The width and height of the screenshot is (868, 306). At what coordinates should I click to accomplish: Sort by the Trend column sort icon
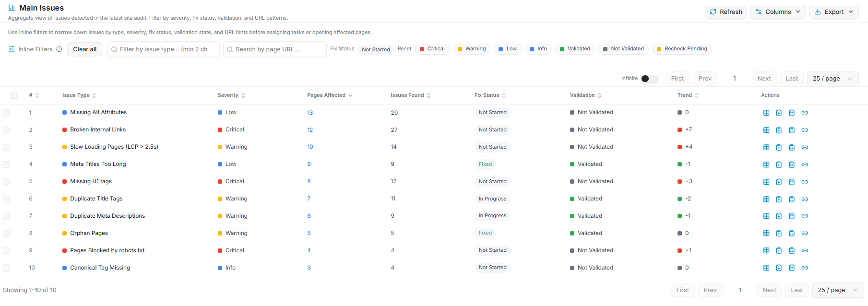[697, 95]
